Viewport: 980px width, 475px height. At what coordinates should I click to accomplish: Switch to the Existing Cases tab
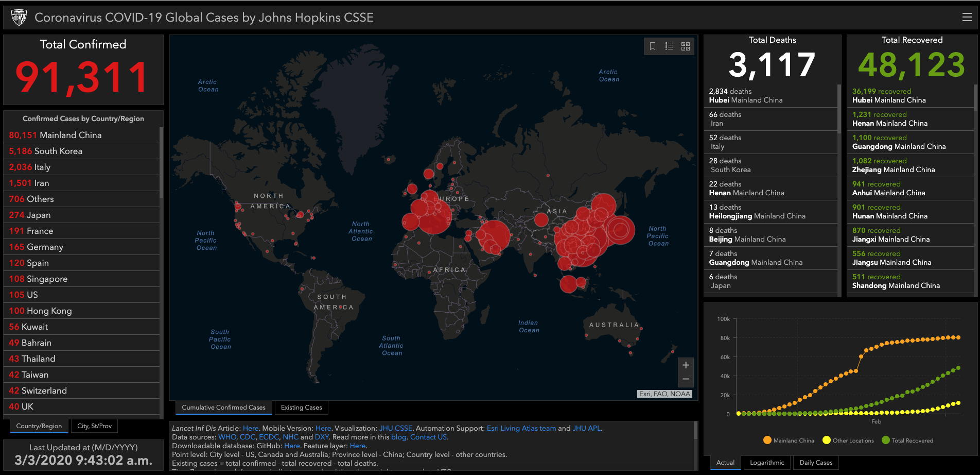tap(301, 408)
